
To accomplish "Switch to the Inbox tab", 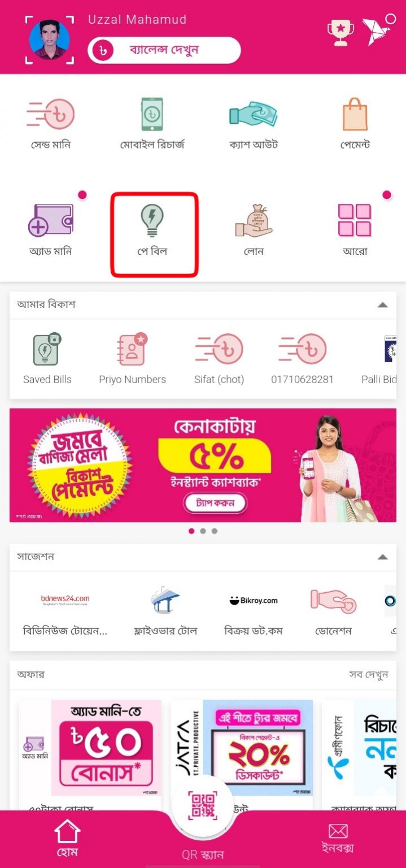I will (x=338, y=838).
